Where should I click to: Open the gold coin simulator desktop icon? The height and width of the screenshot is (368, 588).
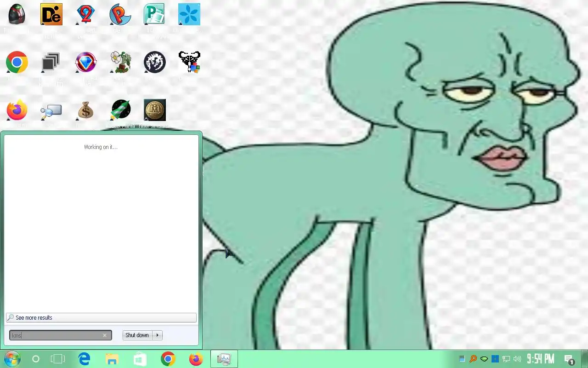click(x=155, y=110)
